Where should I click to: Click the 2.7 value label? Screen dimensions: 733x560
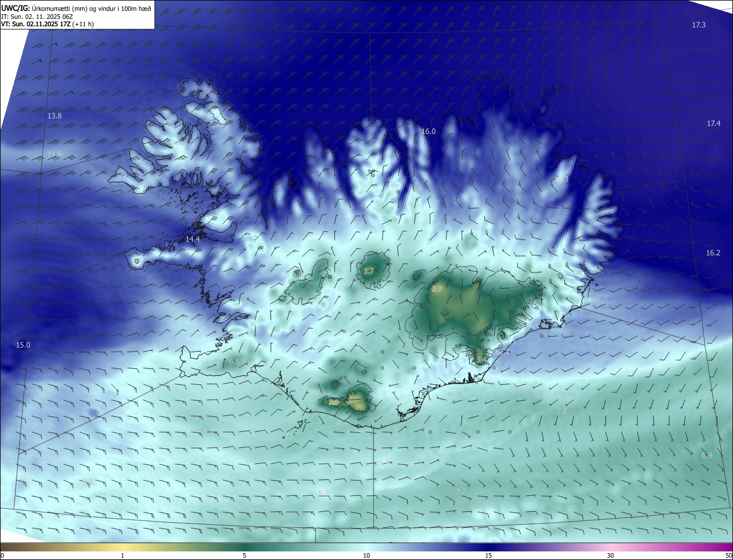pyautogui.click(x=436, y=289)
